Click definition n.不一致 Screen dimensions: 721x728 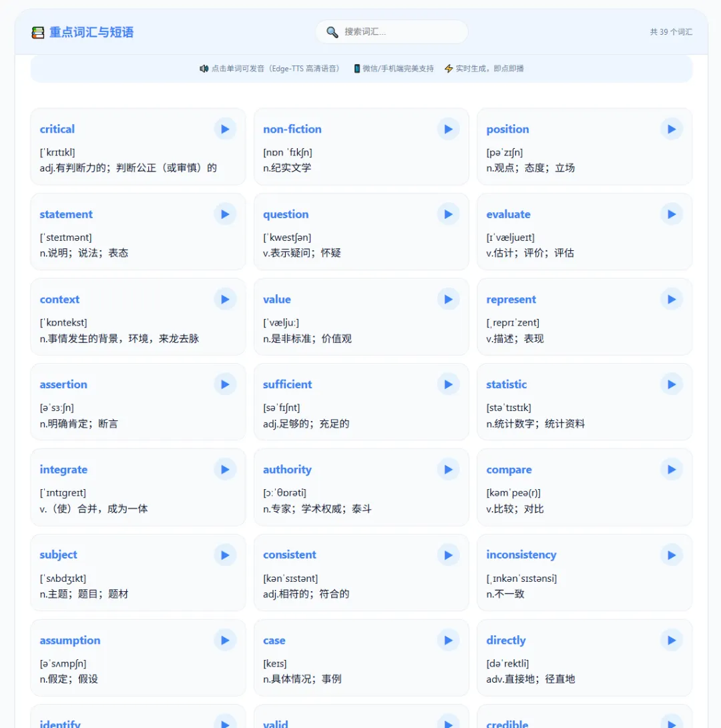(505, 594)
